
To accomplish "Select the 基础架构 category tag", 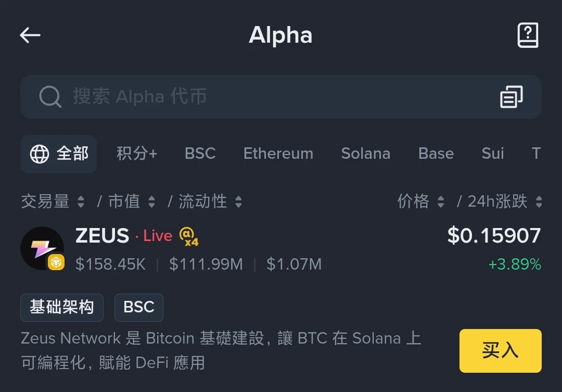I will (61, 308).
